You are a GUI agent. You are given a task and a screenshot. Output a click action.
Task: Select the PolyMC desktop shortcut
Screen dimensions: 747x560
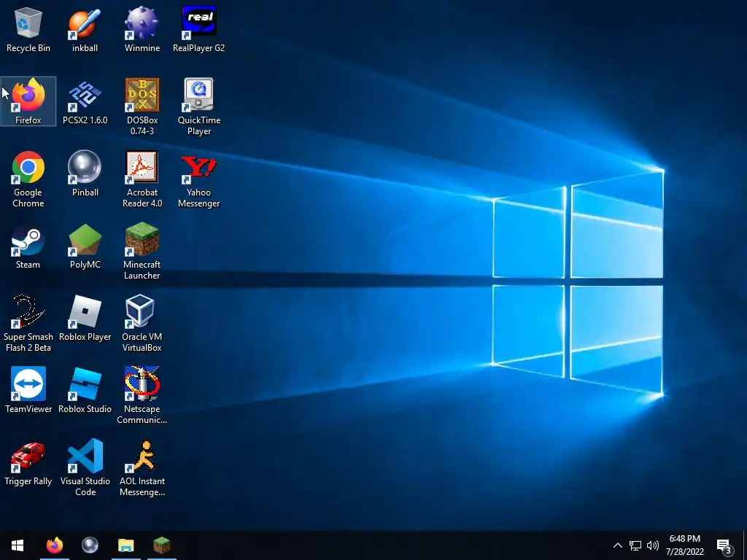pos(85,246)
